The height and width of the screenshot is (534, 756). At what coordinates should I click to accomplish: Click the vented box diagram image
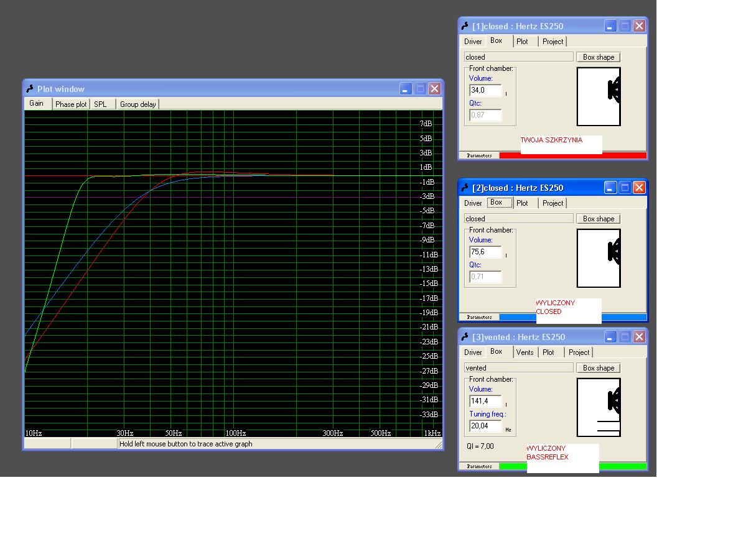[x=599, y=407]
